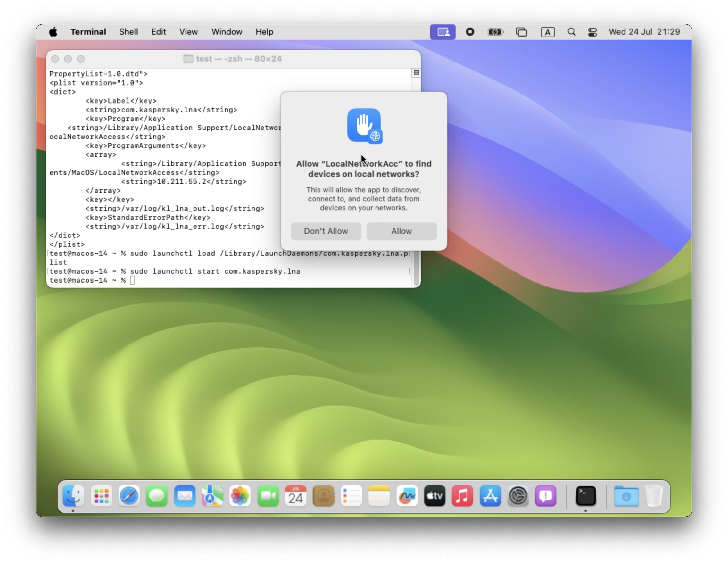Click the 10.211.55.2 string in Terminal
The width and height of the screenshot is (728, 564).
184,182
